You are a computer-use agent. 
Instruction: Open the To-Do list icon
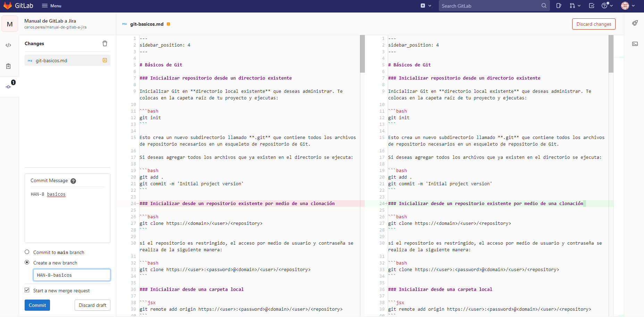(x=592, y=6)
